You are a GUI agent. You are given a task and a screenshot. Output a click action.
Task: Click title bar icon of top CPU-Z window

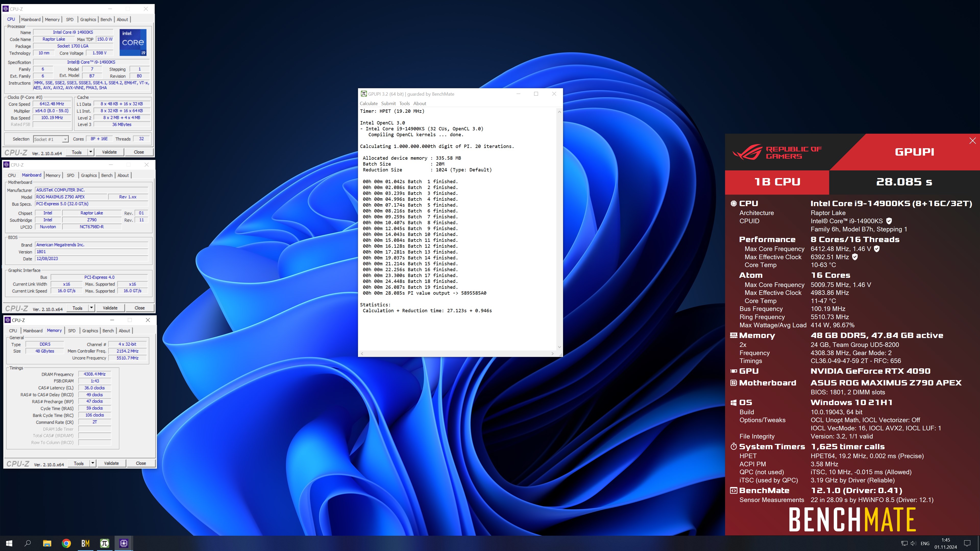pyautogui.click(x=6, y=9)
